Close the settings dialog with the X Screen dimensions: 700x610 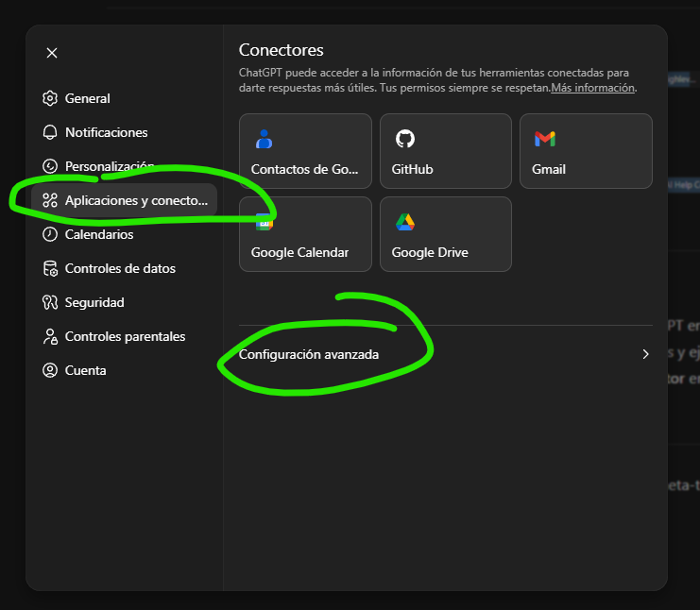point(52,53)
